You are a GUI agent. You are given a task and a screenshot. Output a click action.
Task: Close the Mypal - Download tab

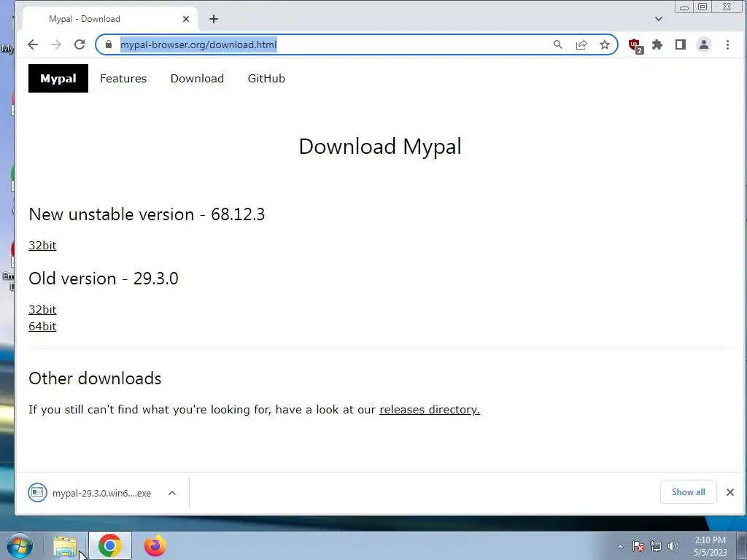[x=186, y=19]
